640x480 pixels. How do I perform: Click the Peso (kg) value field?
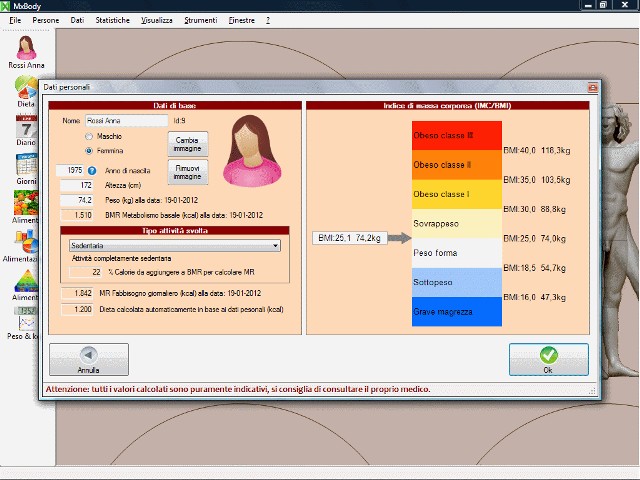pos(78,200)
